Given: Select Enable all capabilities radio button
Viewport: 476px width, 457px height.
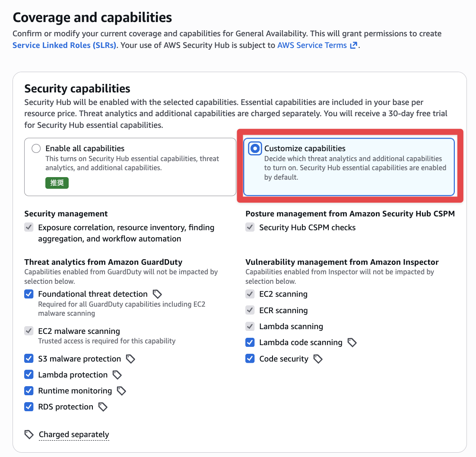Looking at the screenshot, I should [x=36, y=149].
